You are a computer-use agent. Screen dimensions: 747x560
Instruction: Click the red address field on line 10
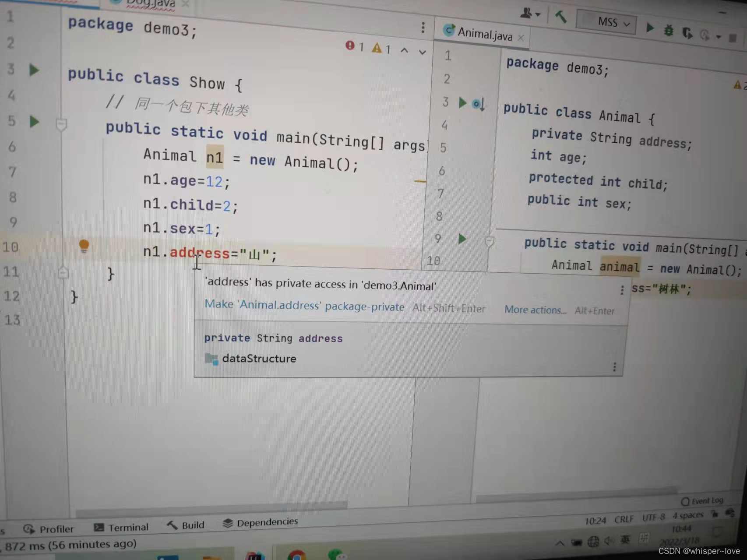200,253
